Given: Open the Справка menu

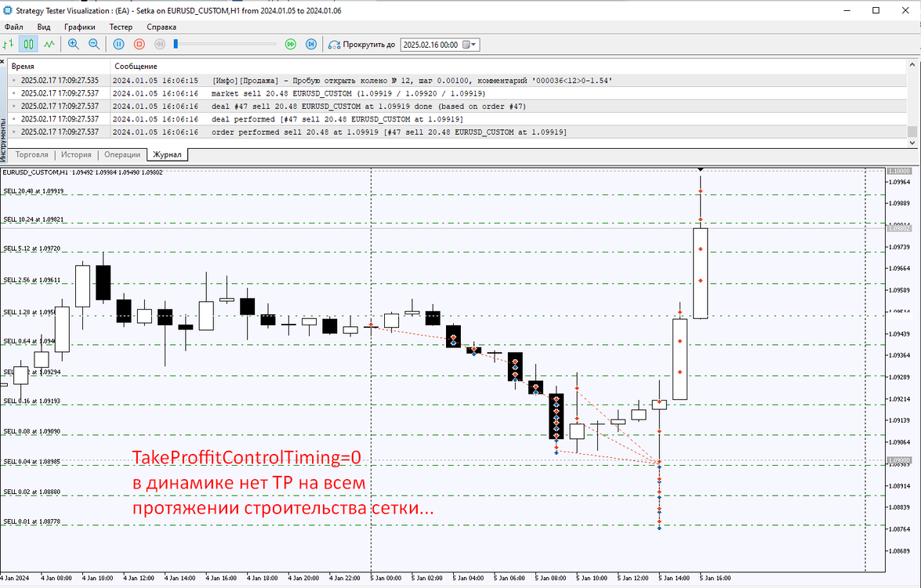Looking at the screenshot, I should point(161,27).
